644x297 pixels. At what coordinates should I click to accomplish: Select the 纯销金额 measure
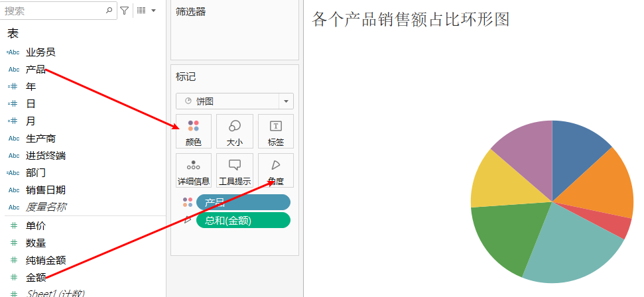(x=45, y=261)
